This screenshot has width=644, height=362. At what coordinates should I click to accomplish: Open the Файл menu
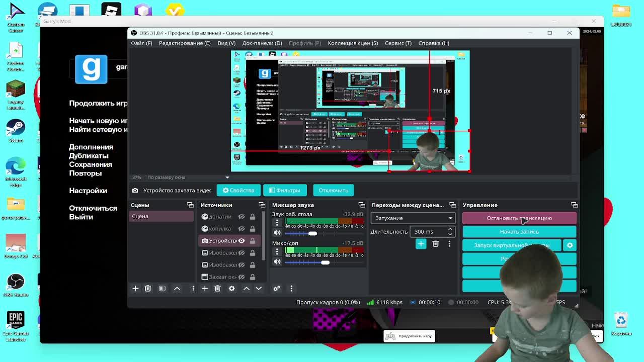coord(141,43)
